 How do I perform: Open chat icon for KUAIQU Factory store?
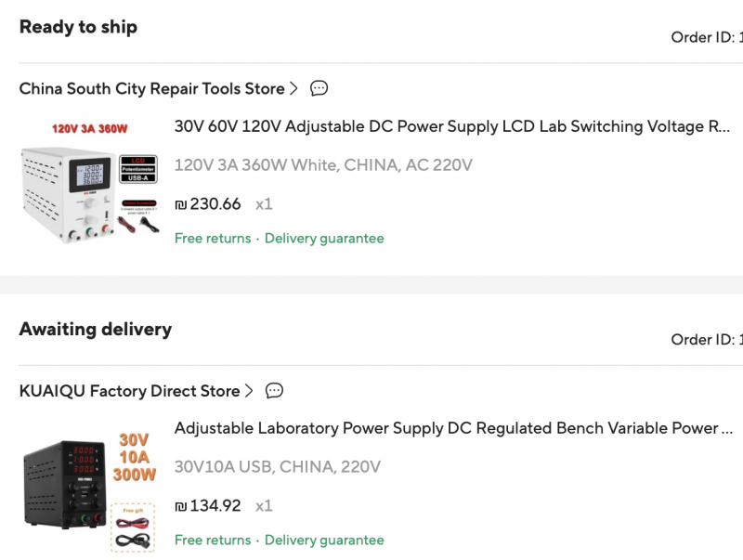point(274,391)
